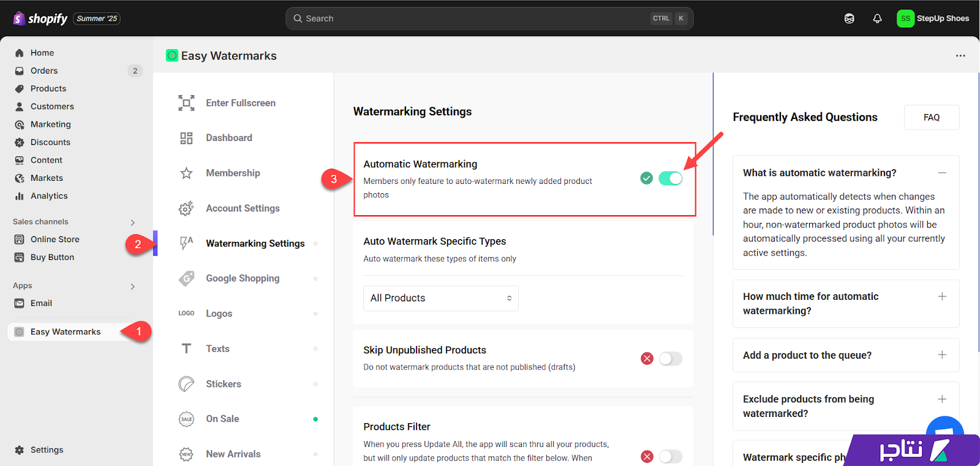
Task: Open the Sidekick assistant icon
Action: point(849,18)
